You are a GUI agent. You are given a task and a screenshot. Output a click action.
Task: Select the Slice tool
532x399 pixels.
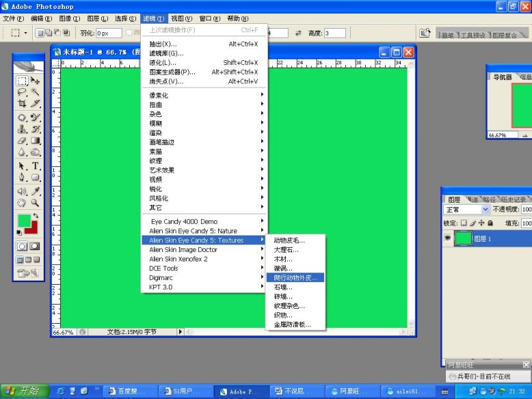click(36, 103)
